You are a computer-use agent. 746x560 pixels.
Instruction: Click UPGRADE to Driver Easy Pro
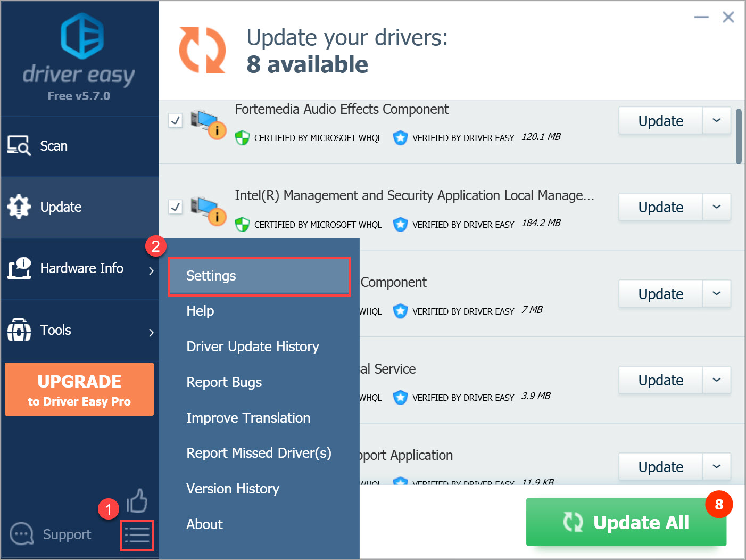(x=79, y=389)
